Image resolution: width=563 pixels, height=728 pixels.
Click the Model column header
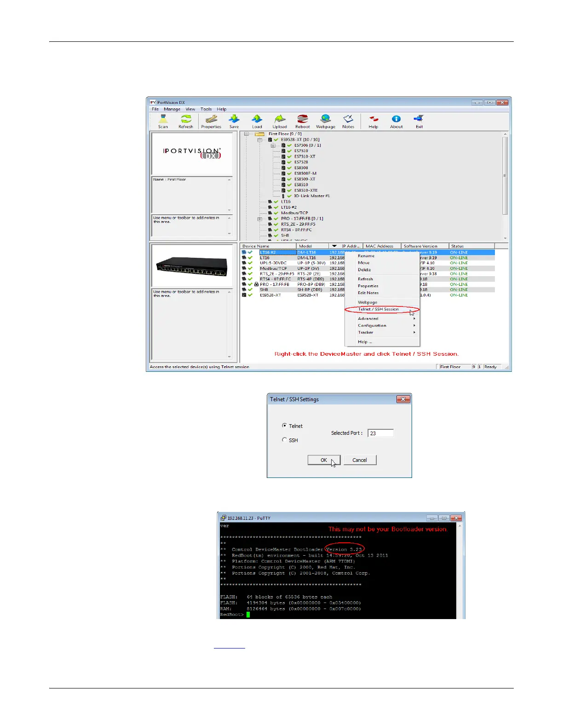311,246
